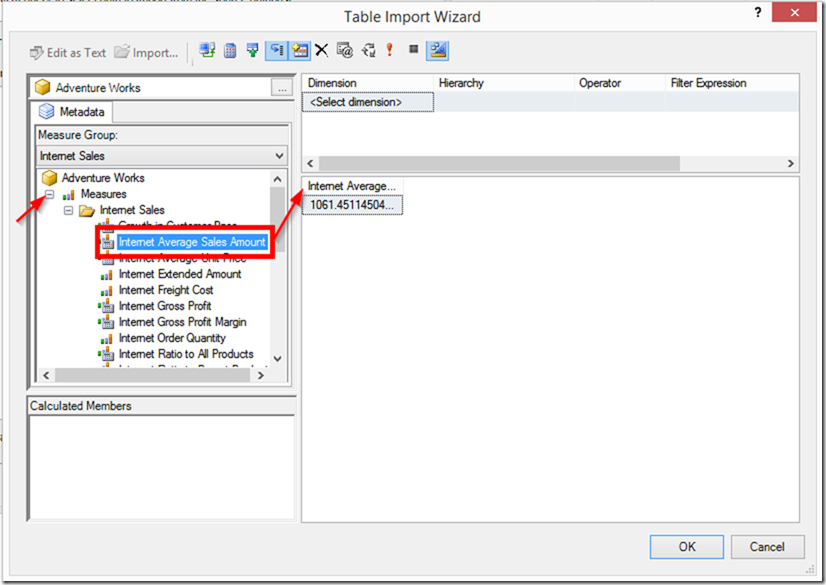Click icon beside Internet Gross Profit Margin
The image size is (826, 585).
106,322
